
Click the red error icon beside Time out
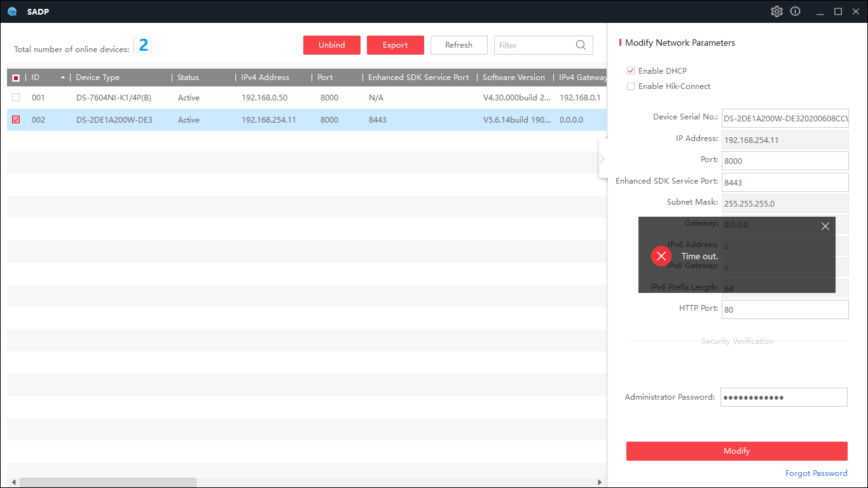coord(661,255)
